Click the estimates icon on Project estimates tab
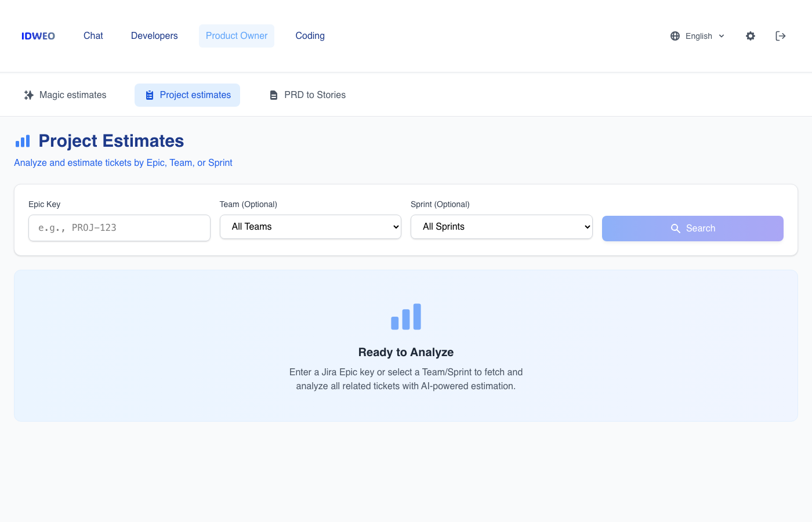Screen dimensions: 812x522 [x=150, y=95]
